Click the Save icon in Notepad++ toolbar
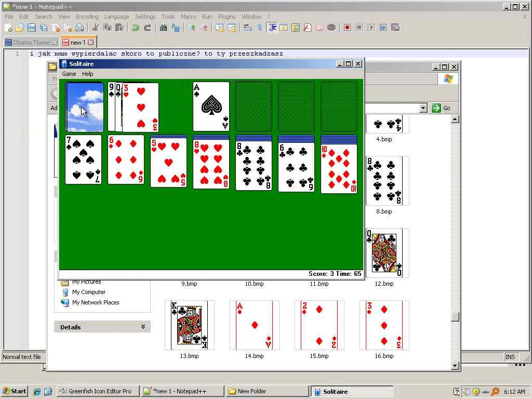This screenshot has width=532, height=399. 32,28
